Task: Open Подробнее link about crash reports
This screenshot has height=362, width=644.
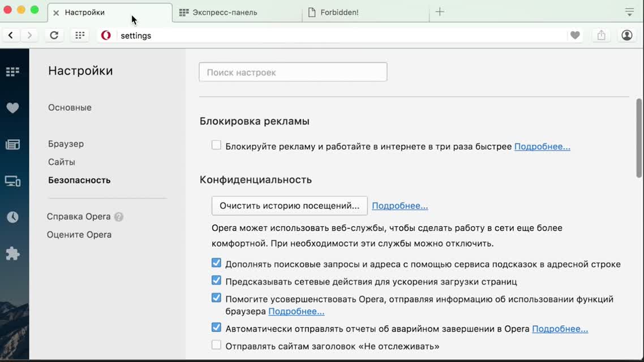Action: click(x=560, y=329)
